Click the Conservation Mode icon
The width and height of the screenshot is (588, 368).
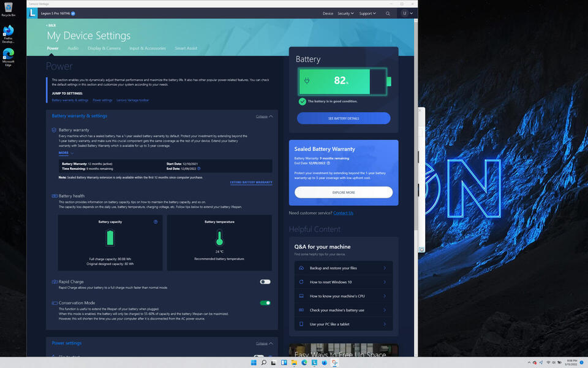coord(55,303)
